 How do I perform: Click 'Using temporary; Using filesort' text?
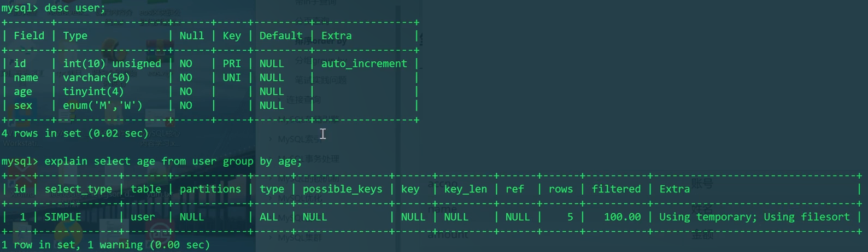pyautogui.click(x=754, y=217)
